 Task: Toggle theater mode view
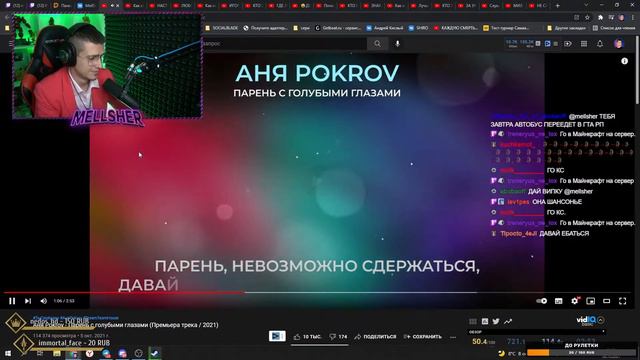tap(607, 301)
